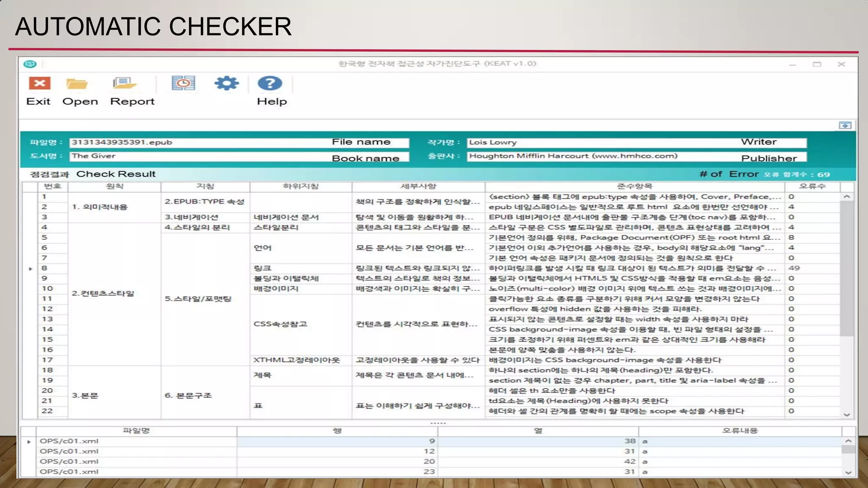Open settings with the gear icon
Viewport: 868px width, 488px height.
pos(226,83)
